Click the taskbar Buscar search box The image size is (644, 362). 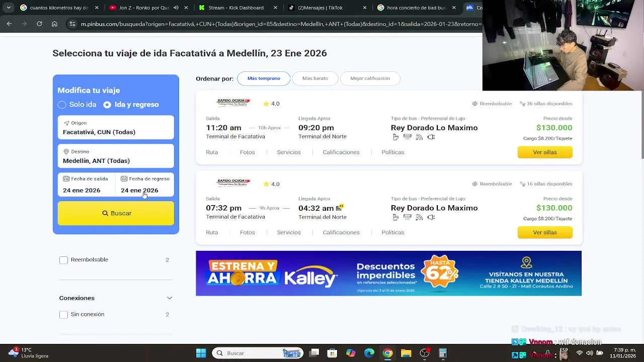pyautogui.click(x=258, y=353)
